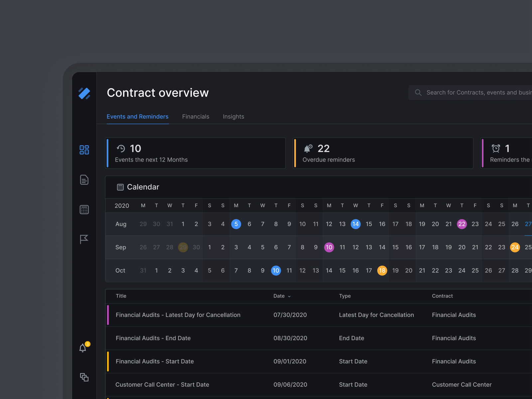Click Financial Audits contract in 07/30/2020 row
Screen dimensions: 532x399
(454, 315)
